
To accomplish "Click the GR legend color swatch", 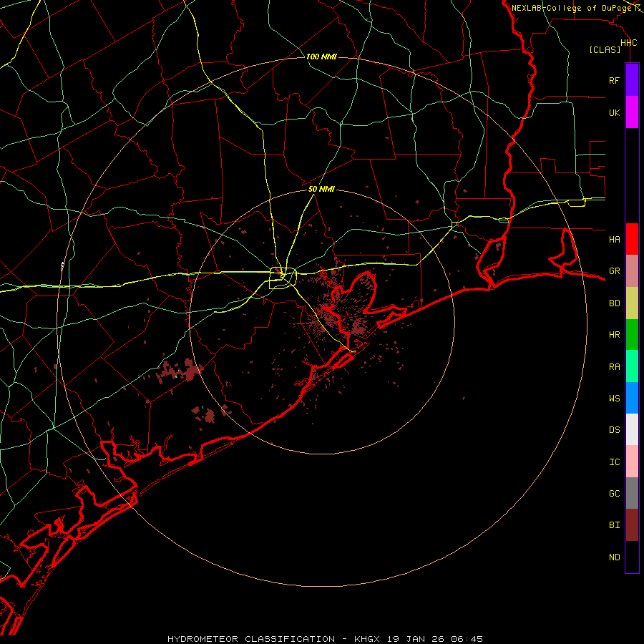I will [x=632, y=271].
